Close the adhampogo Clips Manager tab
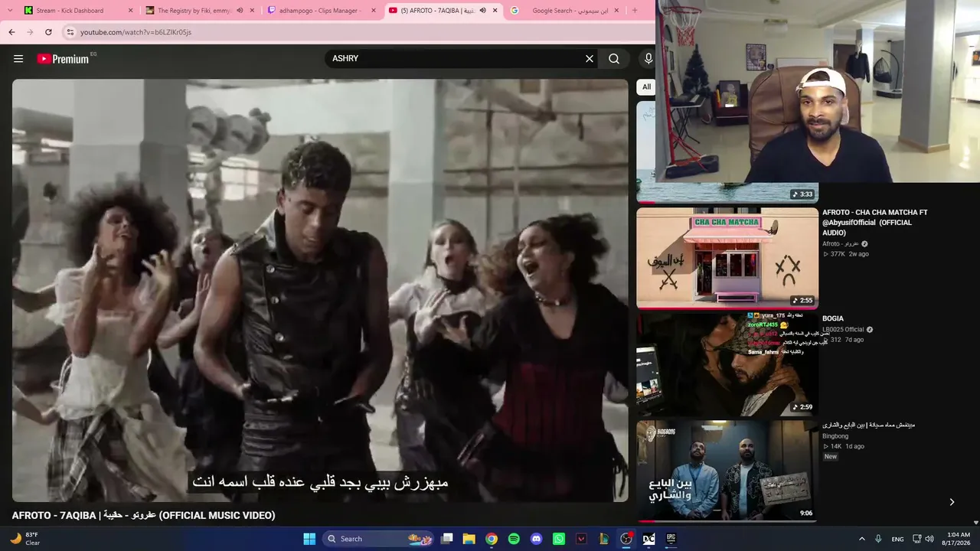980x551 pixels. [374, 11]
